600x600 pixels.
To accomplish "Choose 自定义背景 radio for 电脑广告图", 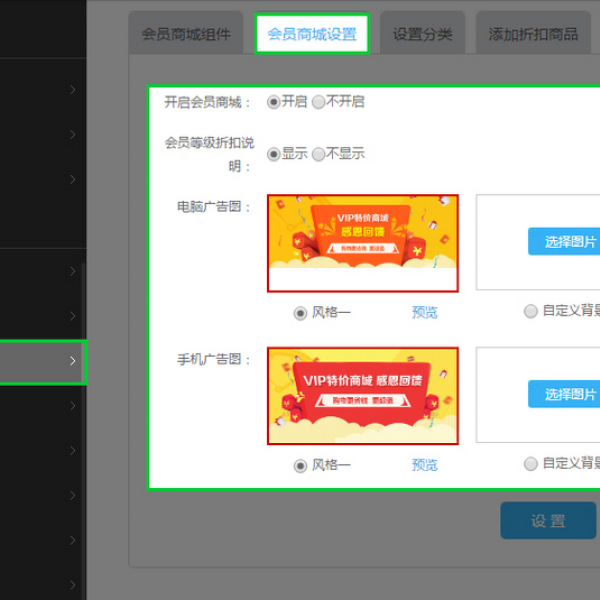I will click(x=531, y=311).
